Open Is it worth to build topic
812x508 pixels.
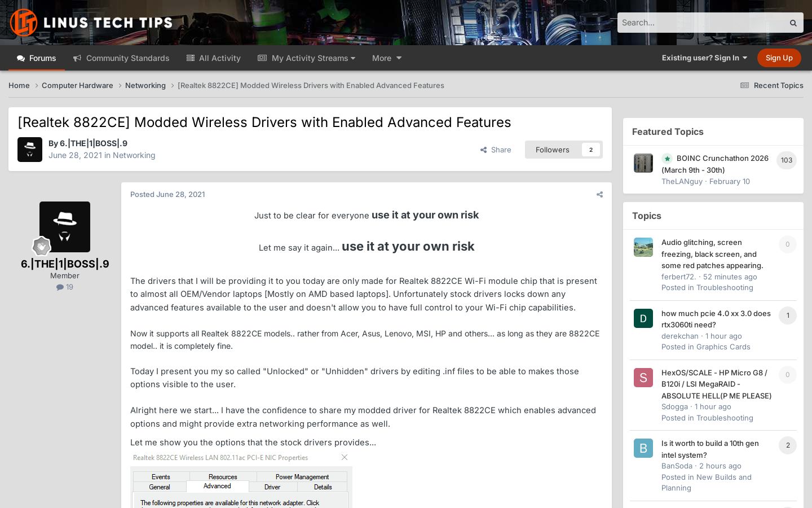710,449
